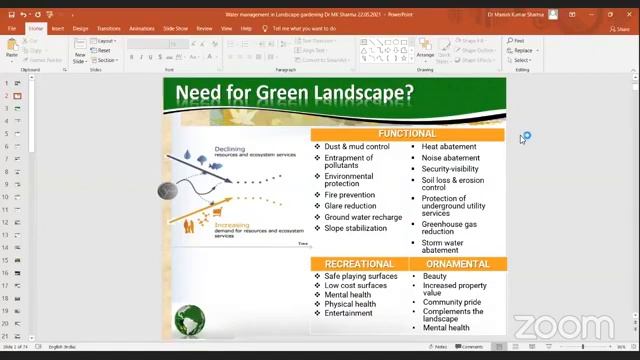Switch to the Review tab
The image size is (640, 360).
pyautogui.click(x=204, y=29)
